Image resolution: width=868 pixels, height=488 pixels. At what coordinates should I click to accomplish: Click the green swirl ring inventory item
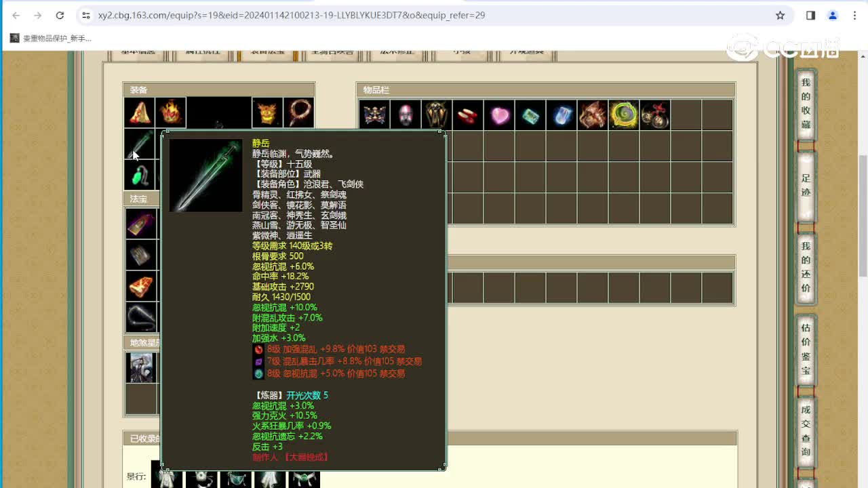624,115
